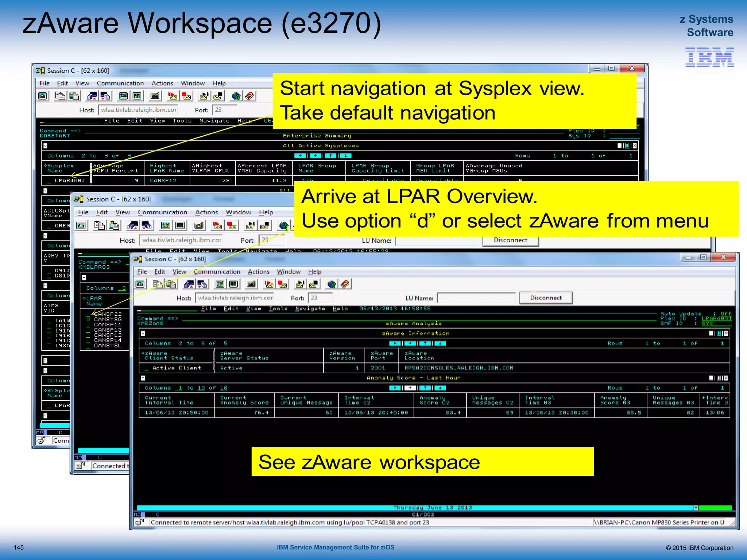Click Disconnect button in middle session window
Viewport: 747px width, 560px height.
[x=511, y=240]
